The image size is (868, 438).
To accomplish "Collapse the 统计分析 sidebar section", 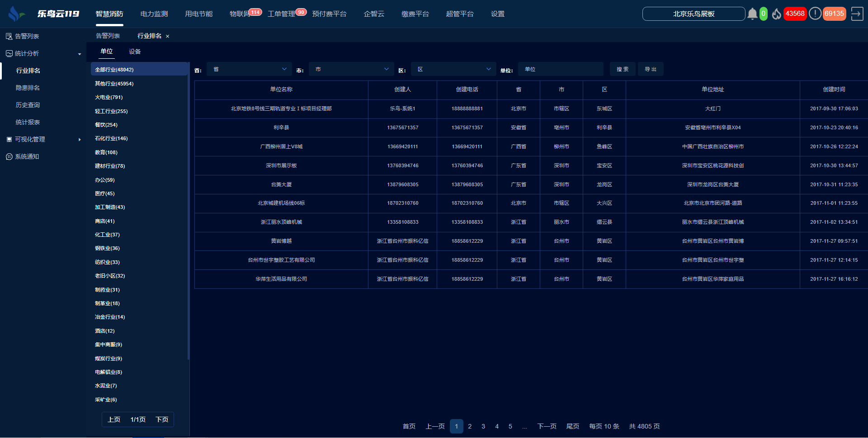I will (80, 54).
